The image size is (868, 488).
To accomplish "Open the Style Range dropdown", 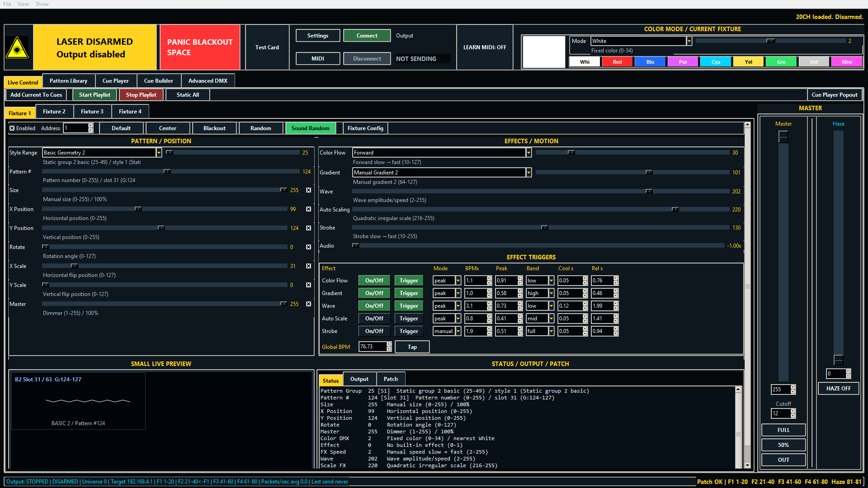I will point(159,153).
